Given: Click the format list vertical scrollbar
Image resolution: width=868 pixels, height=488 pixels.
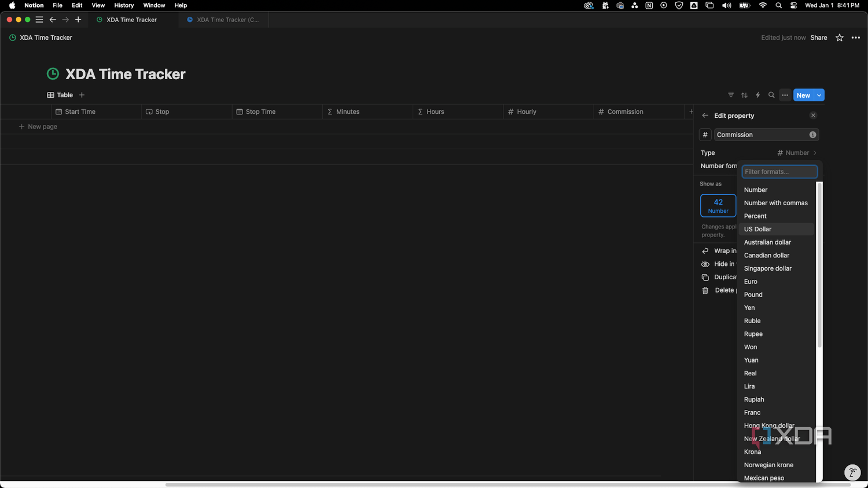Looking at the screenshot, I should point(819,265).
